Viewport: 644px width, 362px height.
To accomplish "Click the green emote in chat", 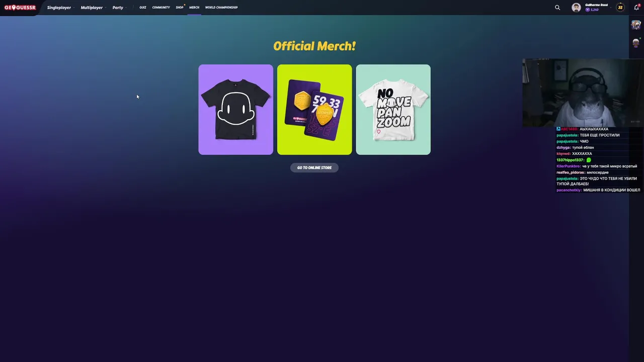I will [x=589, y=160].
